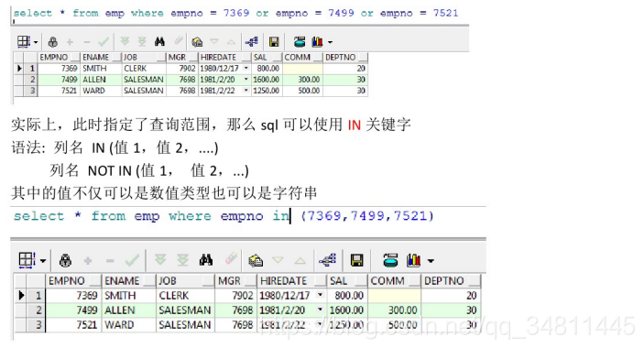Click the lock icon in OR-query result toolbar

click(x=52, y=42)
